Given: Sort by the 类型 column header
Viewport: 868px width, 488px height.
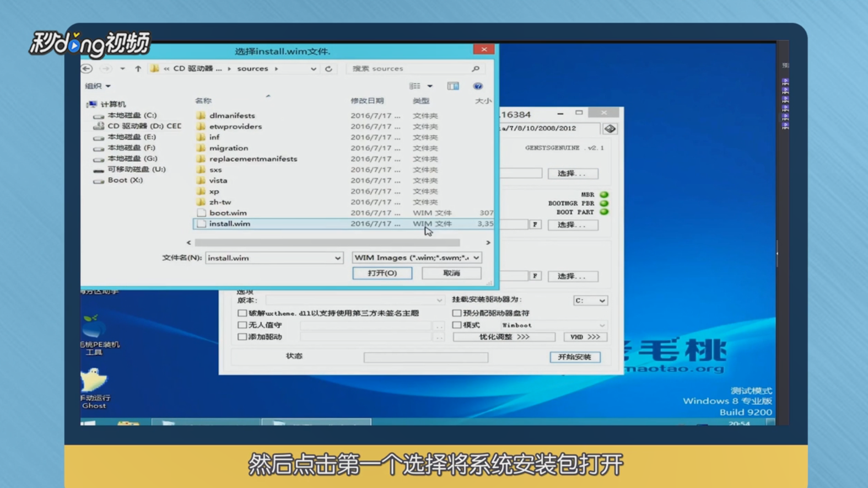Looking at the screenshot, I should coord(421,101).
